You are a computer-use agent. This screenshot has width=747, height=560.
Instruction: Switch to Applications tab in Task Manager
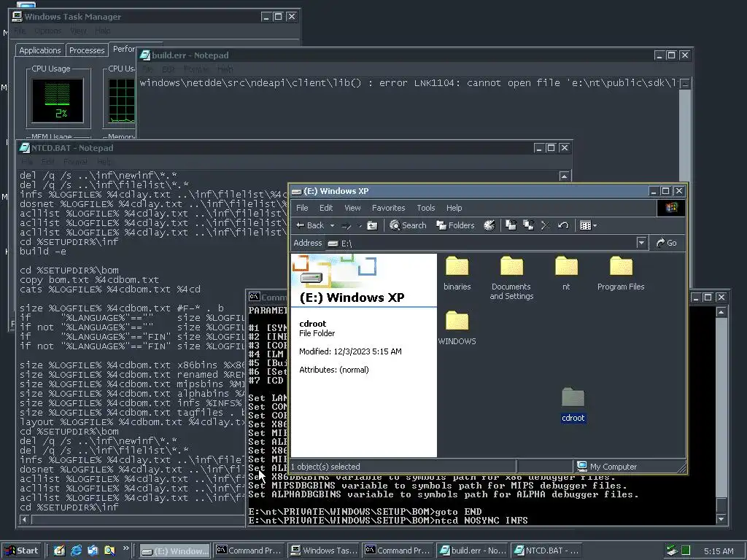40,50
